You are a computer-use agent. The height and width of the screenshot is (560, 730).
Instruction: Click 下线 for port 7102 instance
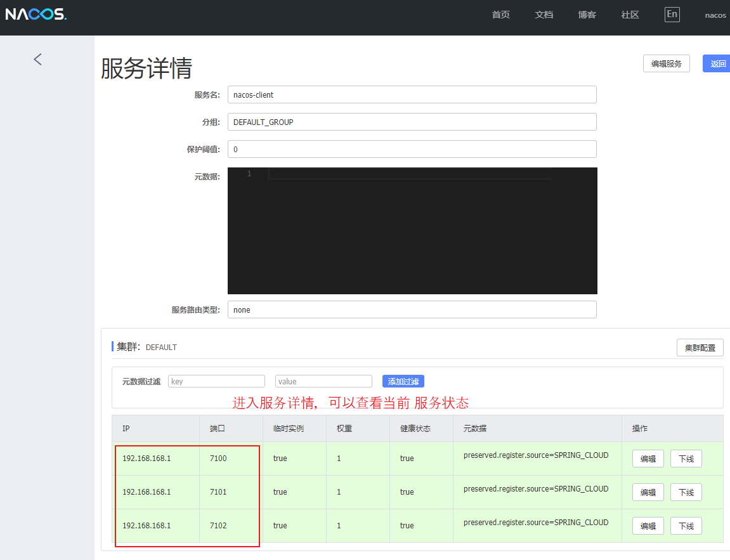(686, 526)
